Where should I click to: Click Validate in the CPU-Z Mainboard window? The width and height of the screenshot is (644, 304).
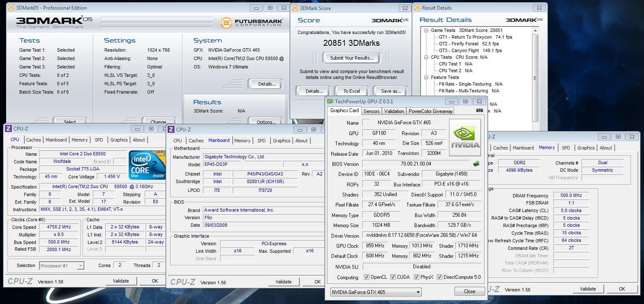283,282
